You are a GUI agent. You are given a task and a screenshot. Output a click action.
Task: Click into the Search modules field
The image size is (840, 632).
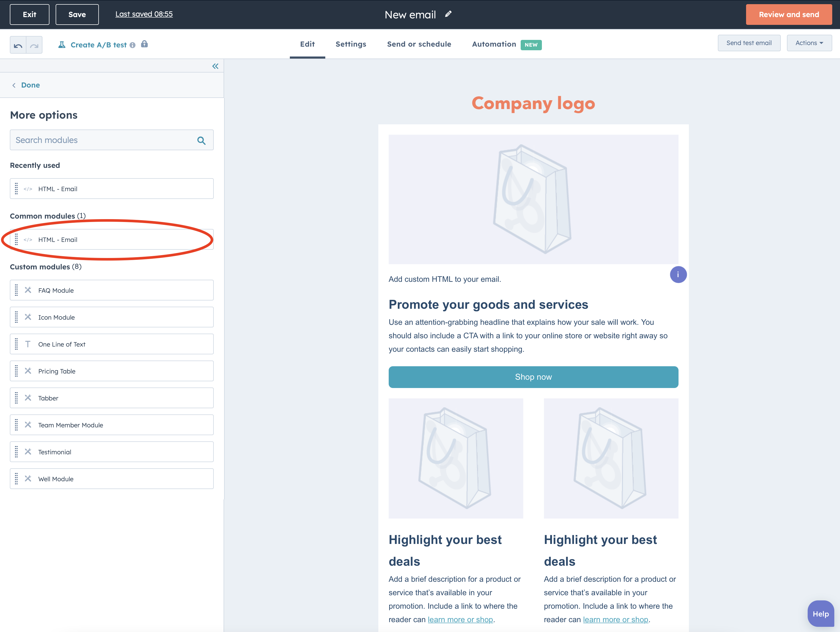pos(102,140)
